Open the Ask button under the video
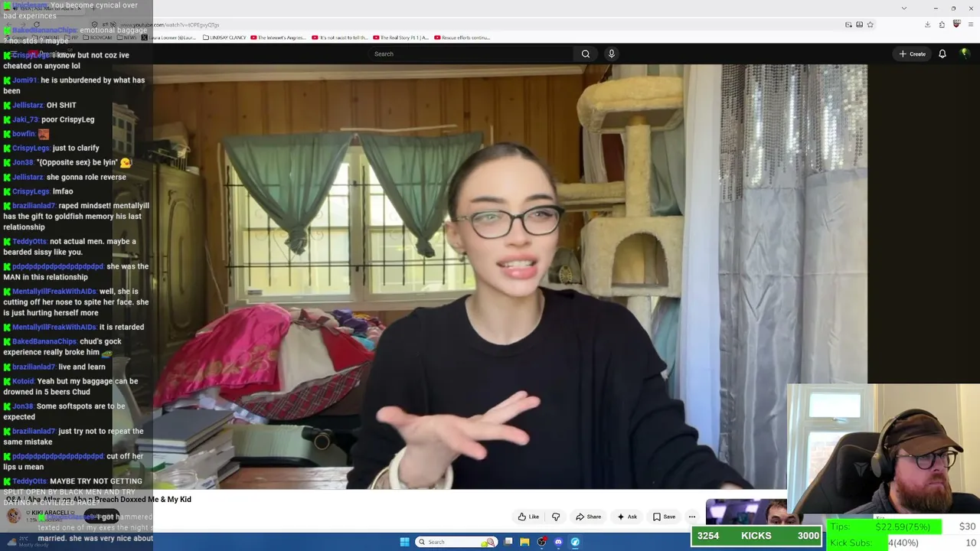 point(627,517)
